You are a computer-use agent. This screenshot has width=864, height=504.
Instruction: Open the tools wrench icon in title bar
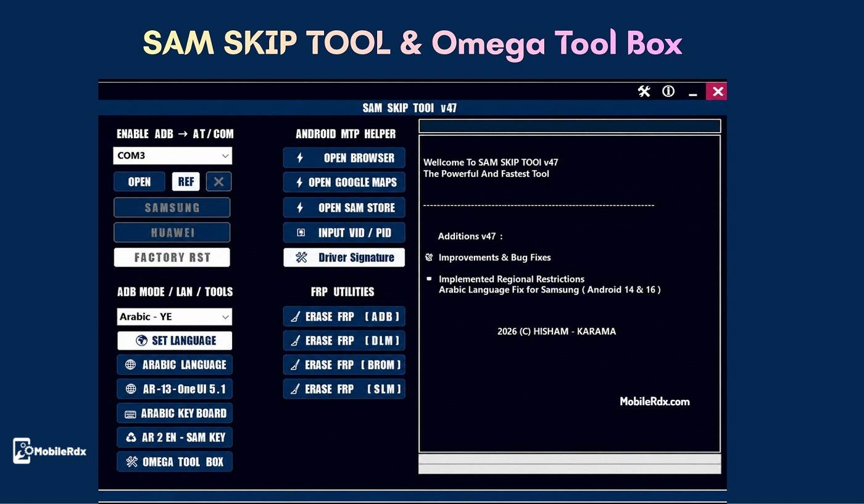coord(644,91)
